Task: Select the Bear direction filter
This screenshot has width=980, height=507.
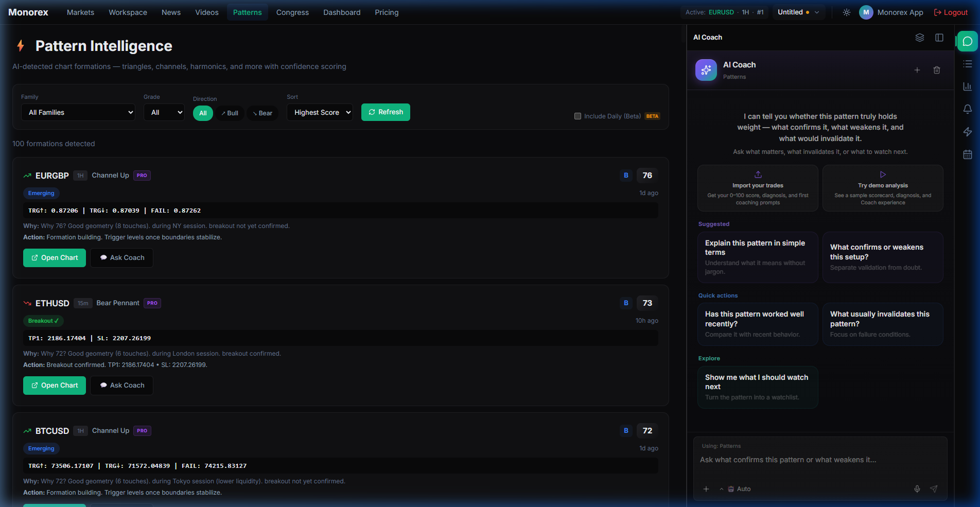Action: coord(262,113)
